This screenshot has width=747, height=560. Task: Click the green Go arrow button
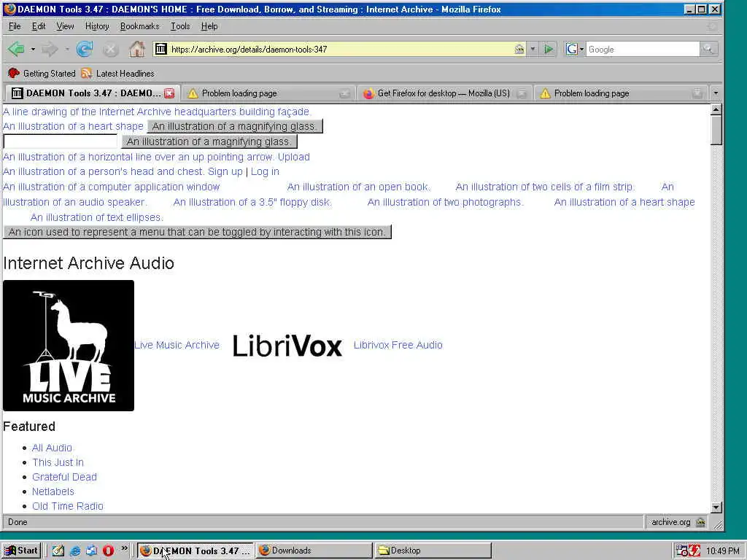tap(549, 49)
